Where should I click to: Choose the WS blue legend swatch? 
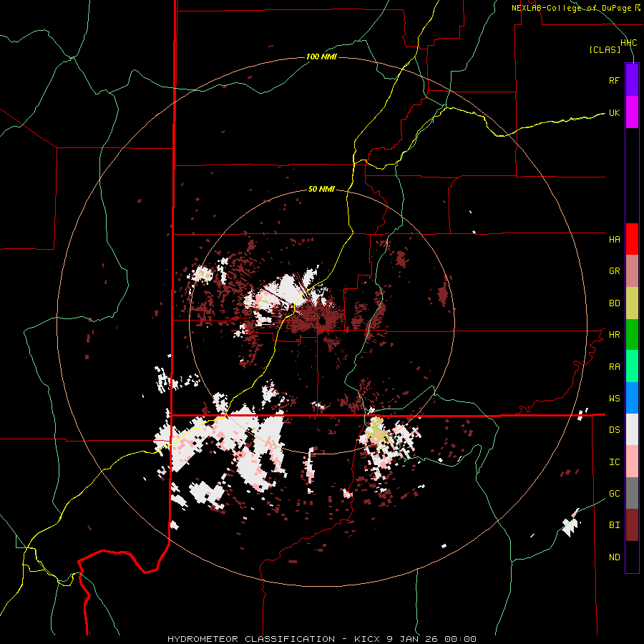click(x=632, y=398)
